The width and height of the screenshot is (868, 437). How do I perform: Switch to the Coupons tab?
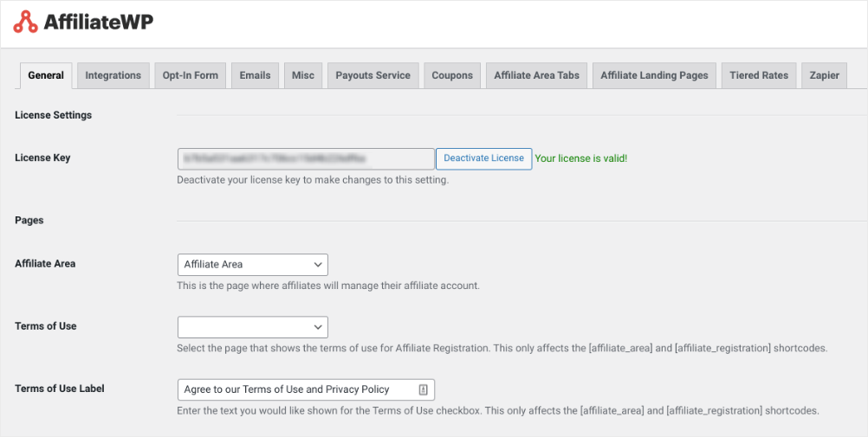point(452,76)
